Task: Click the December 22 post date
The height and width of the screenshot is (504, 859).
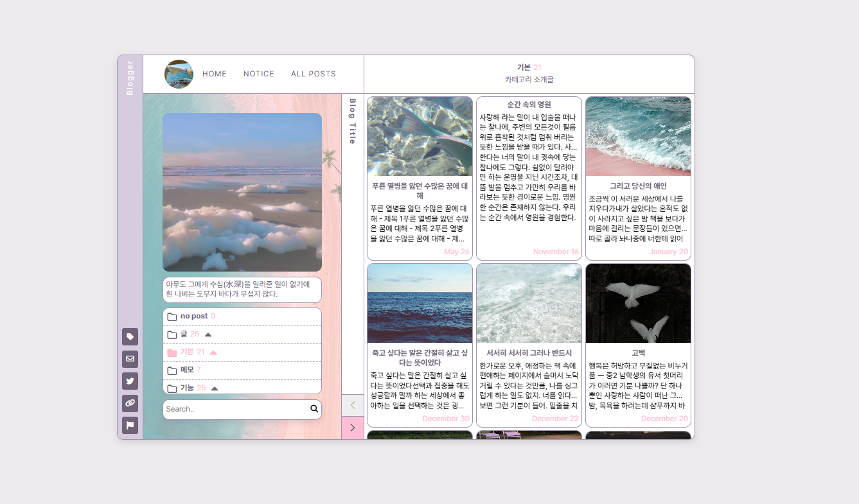Action: (x=555, y=419)
